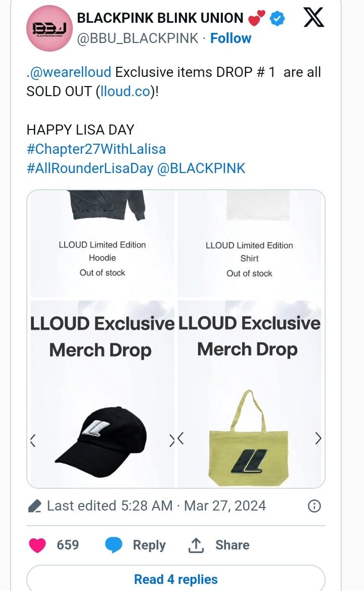Open the tweet info circle icon
This screenshot has height=591, width=364.
coord(314,506)
